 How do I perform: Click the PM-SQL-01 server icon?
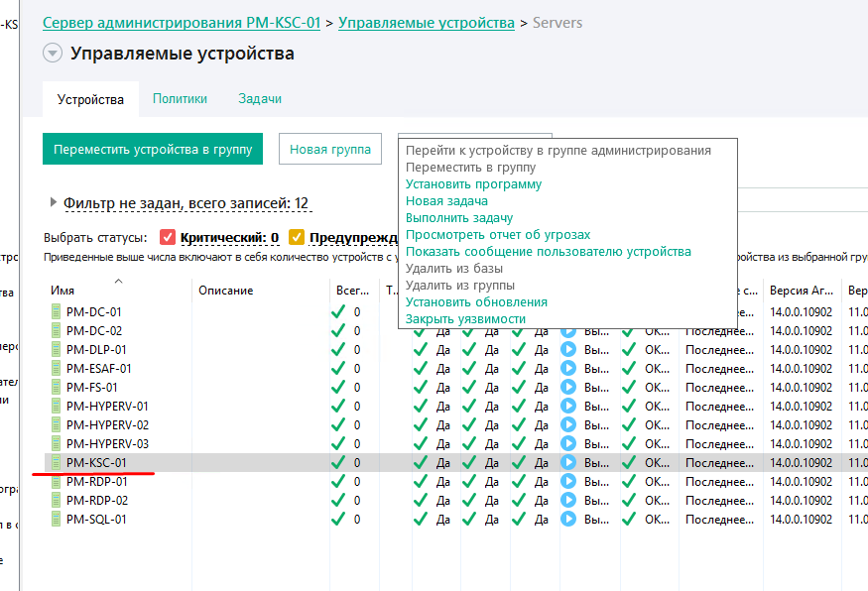[x=56, y=519]
